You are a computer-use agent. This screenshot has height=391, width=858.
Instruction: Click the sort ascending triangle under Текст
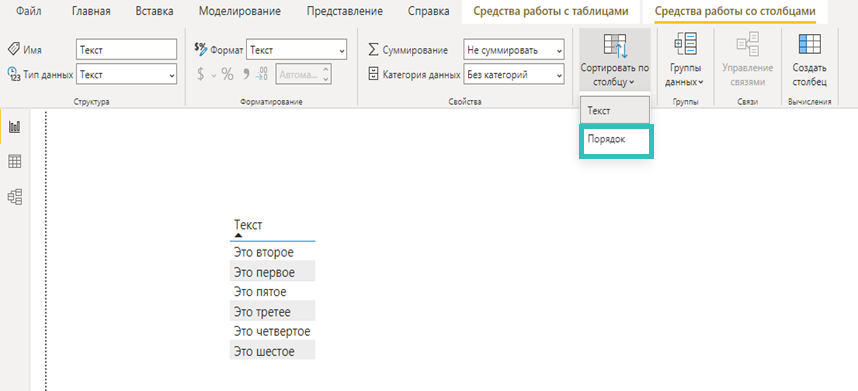[239, 235]
